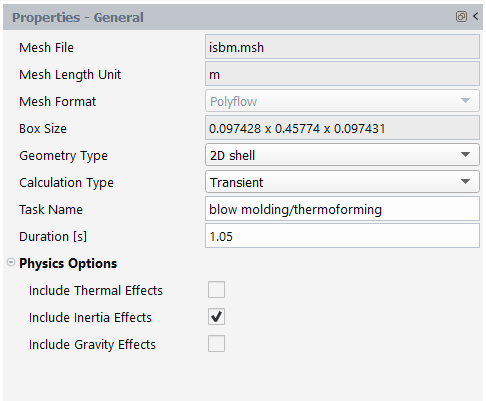The height and width of the screenshot is (401, 486).
Task: Click the Duration [s] label
Action: pos(53,236)
